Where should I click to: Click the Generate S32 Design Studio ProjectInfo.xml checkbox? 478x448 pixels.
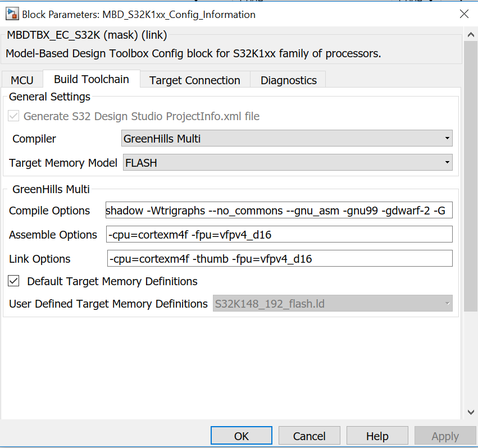pyautogui.click(x=13, y=116)
